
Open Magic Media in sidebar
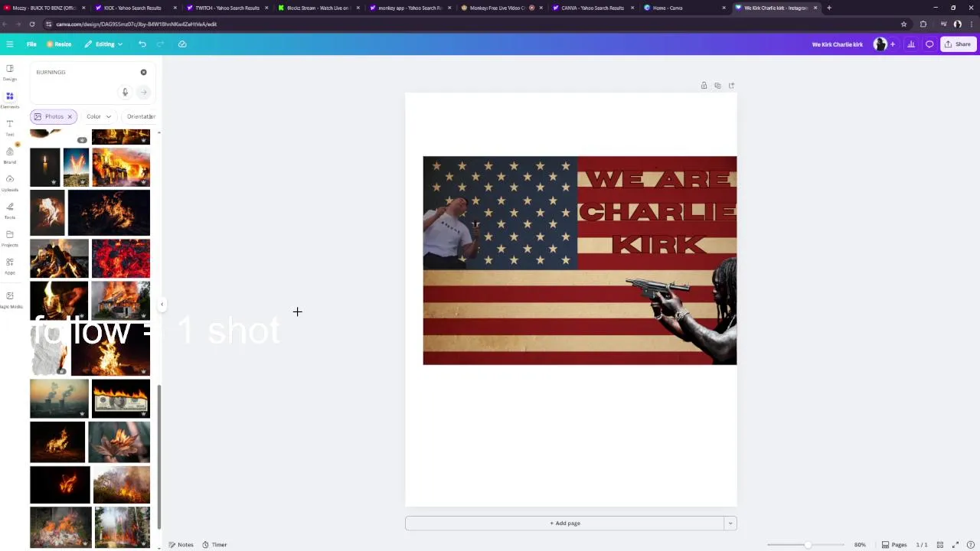(10, 299)
